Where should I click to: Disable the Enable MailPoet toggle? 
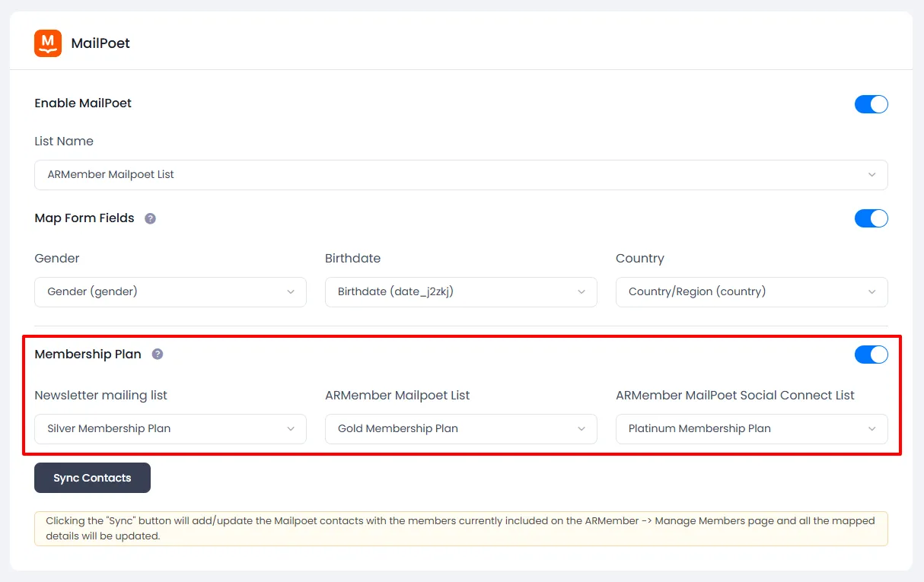point(871,104)
